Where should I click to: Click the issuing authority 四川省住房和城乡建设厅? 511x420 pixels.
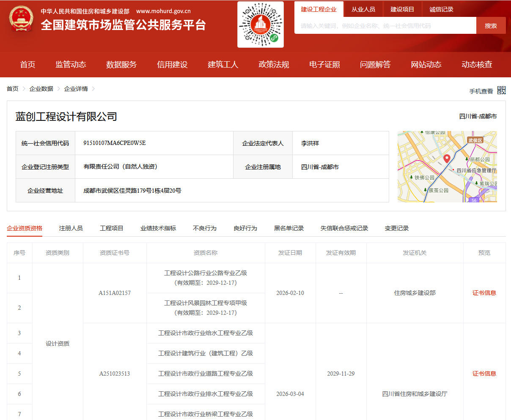pos(415,394)
